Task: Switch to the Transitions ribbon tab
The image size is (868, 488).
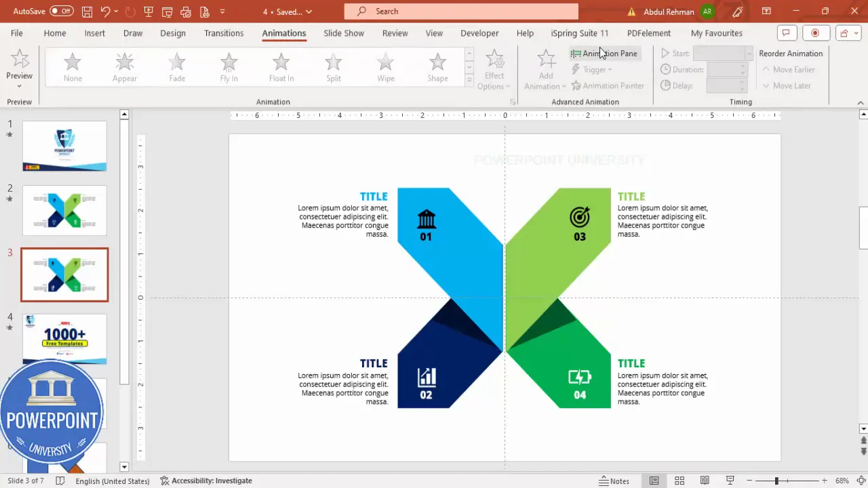Action: tap(224, 33)
